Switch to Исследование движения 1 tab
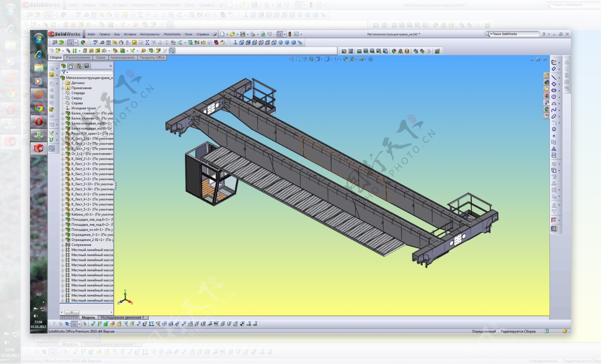Viewport: 601px width, 364px height. click(x=122, y=318)
